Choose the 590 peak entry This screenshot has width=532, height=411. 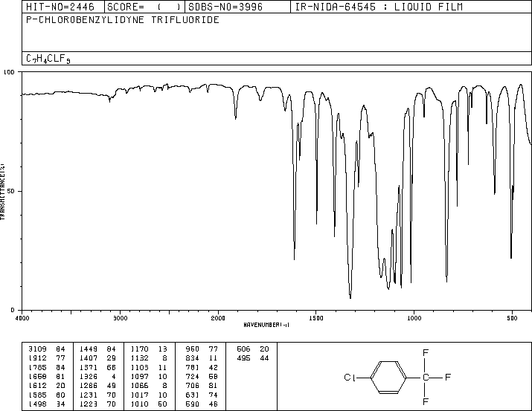tap(193, 404)
